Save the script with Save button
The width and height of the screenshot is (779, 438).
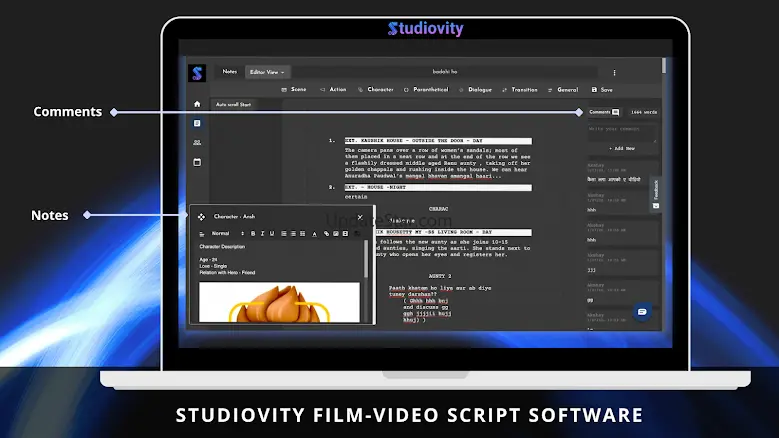pos(602,90)
